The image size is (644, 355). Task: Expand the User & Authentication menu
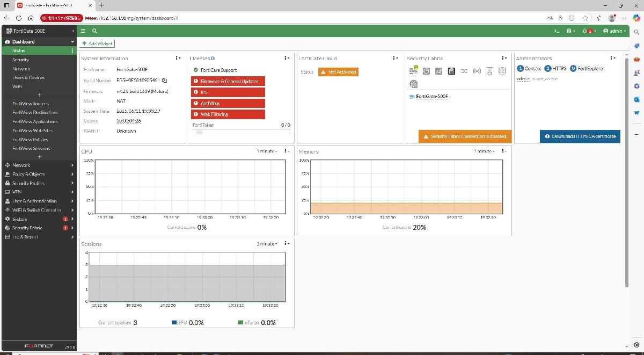click(x=39, y=201)
